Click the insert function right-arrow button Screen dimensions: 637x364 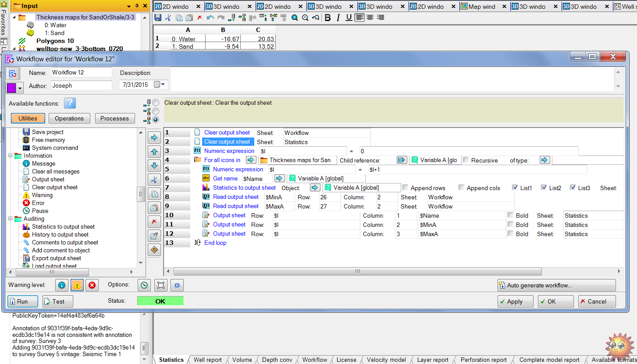point(154,138)
